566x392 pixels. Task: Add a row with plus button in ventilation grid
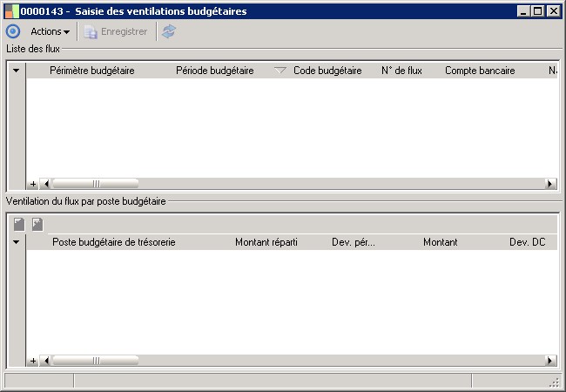[x=33, y=361]
